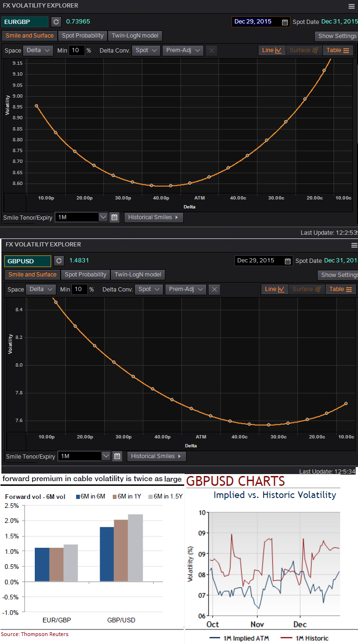Open date calendar in EURGBP panel
358x644 pixels.
pos(285,22)
